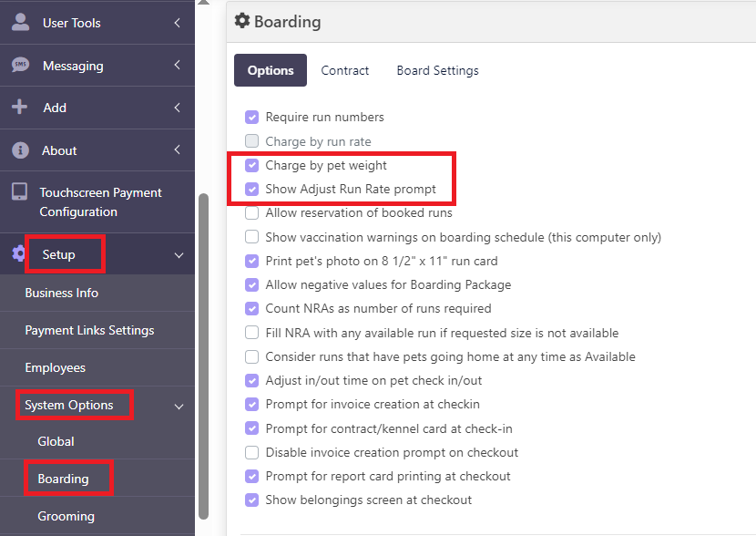Collapse the System Options chevron

point(179,407)
